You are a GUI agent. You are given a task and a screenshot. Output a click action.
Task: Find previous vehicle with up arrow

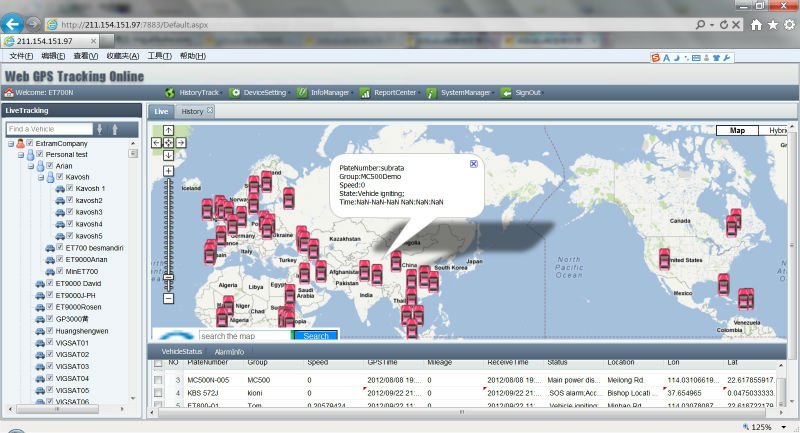point(115,129)
